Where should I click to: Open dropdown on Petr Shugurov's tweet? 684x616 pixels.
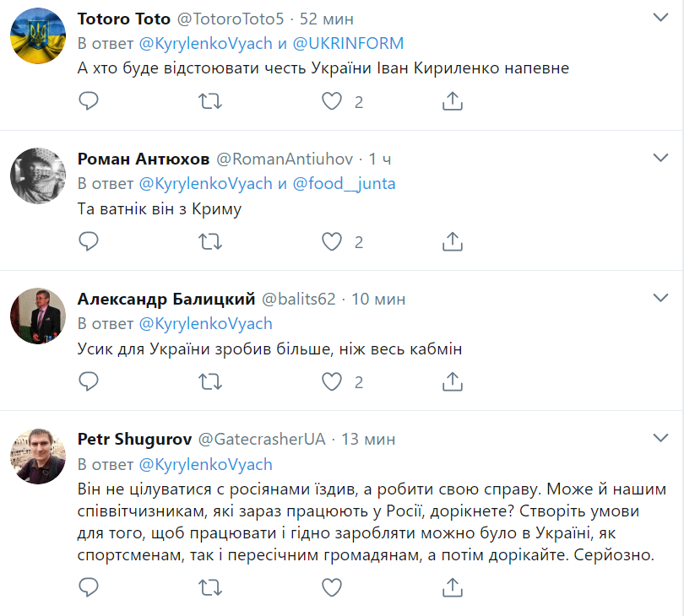661,438
